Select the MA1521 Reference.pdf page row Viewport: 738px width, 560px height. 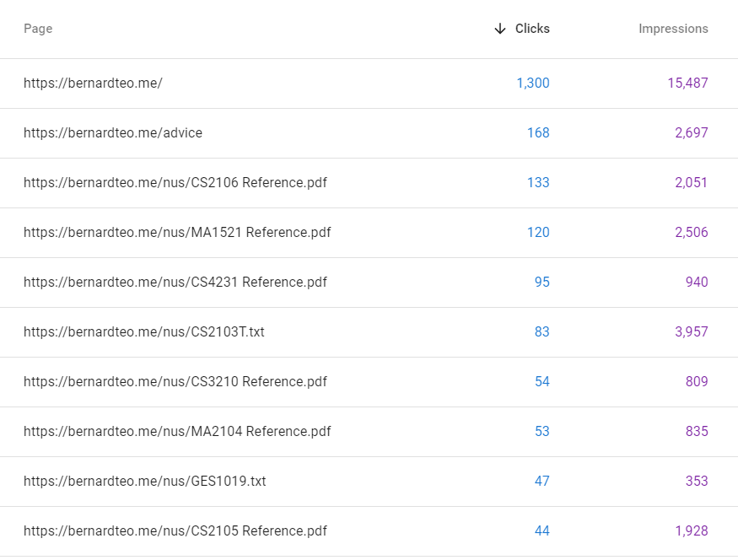pos(369,233)
